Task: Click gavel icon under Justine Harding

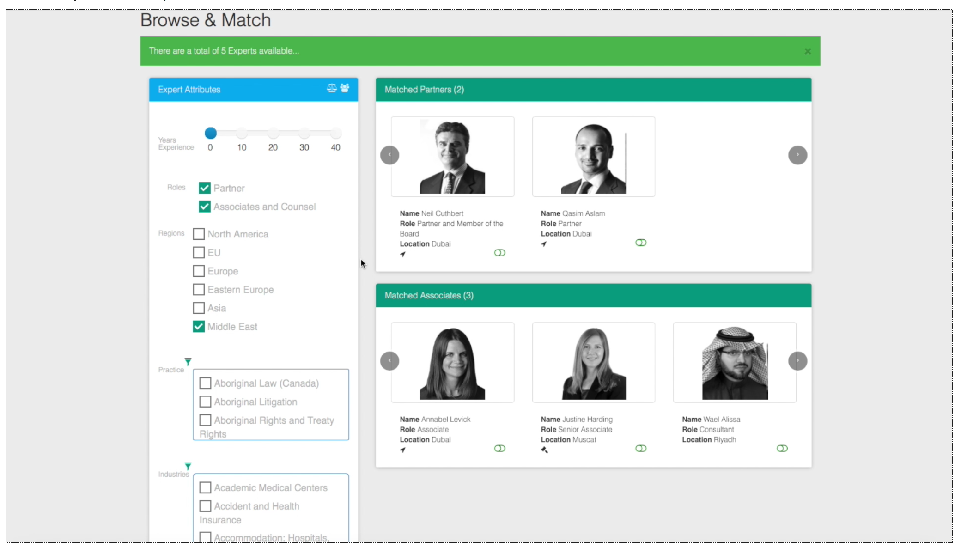Action: 544,450
